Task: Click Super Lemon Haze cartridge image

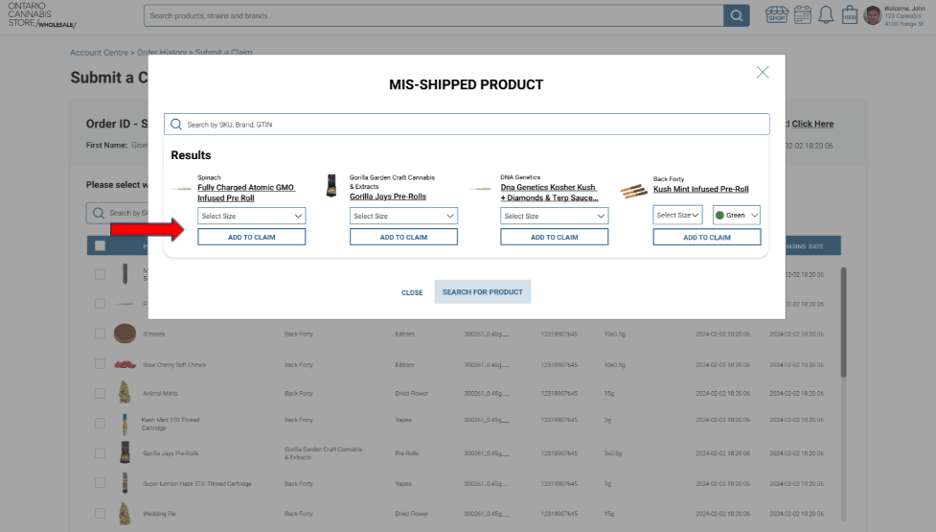Action: pyautogui.click(x=125, y=482)
